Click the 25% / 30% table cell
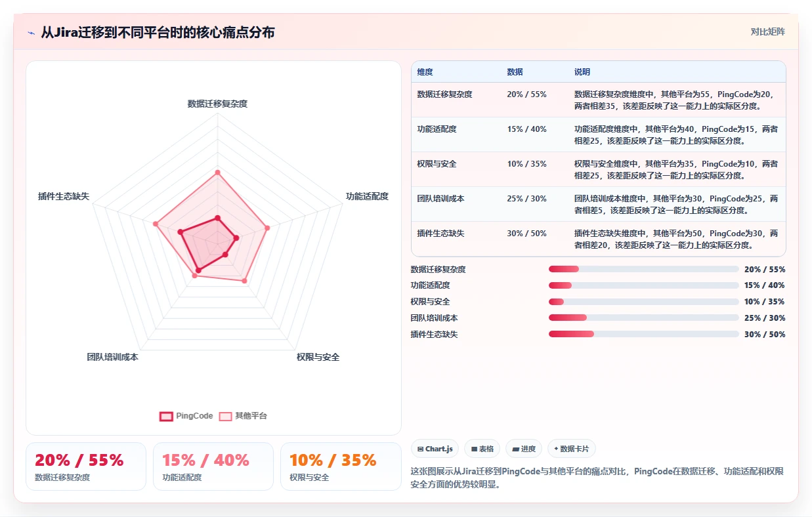The image size is (812, 517). tap(526, 199)
